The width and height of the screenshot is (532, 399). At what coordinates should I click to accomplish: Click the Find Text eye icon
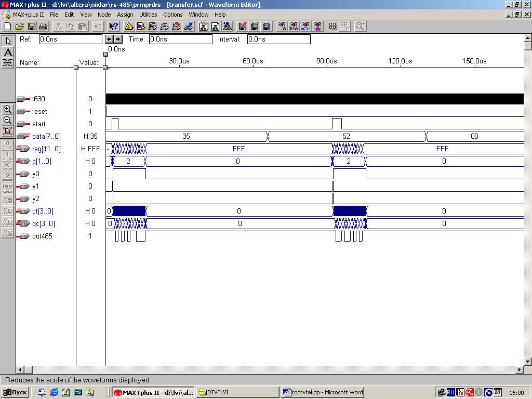(282, 26)
